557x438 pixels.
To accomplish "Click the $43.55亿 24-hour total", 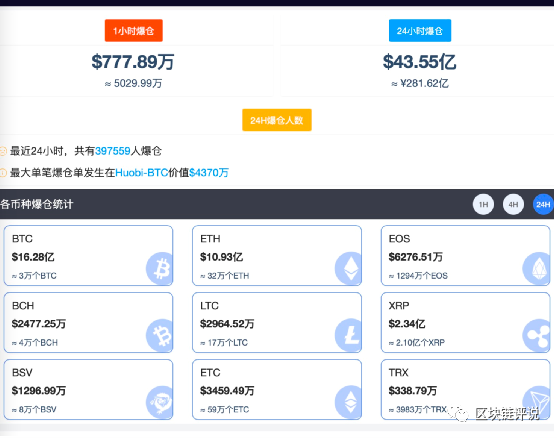I will tap(420, 61).
